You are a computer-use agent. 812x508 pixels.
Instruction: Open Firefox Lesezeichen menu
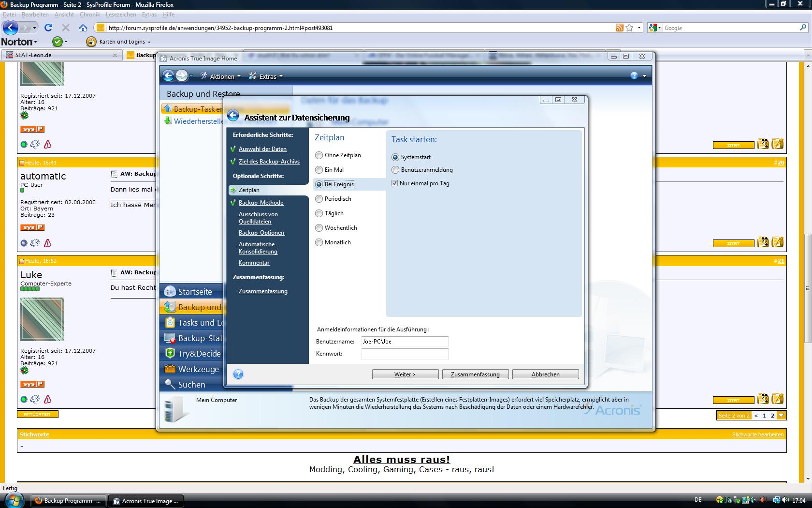[121, 15]
